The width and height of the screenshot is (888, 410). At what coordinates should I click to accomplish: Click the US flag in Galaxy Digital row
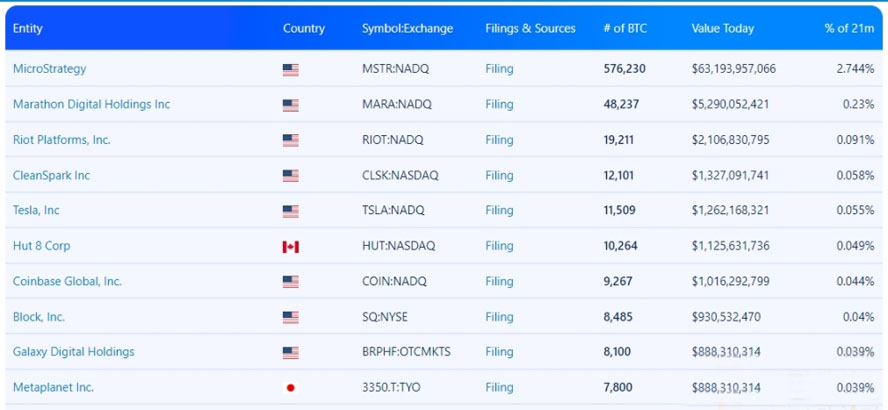(291, 352)
